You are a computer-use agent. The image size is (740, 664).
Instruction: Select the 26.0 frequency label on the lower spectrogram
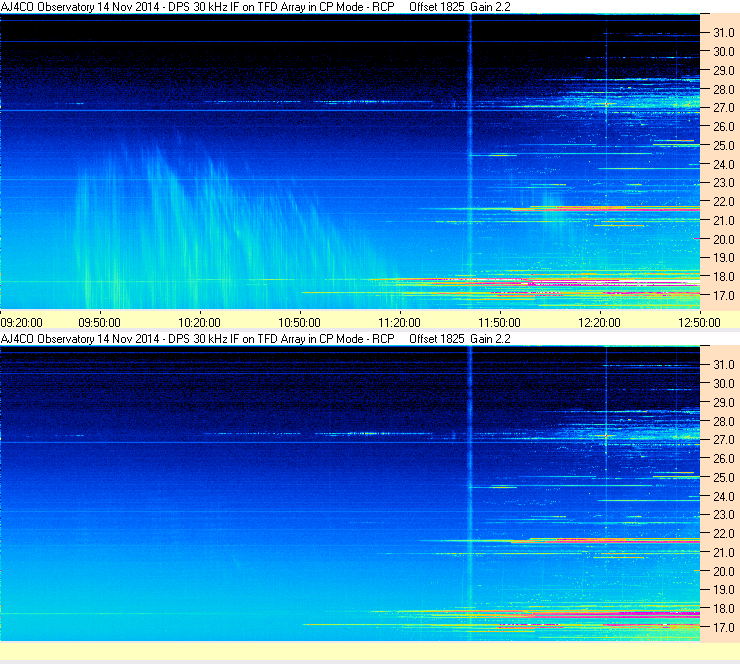(723, 459)
